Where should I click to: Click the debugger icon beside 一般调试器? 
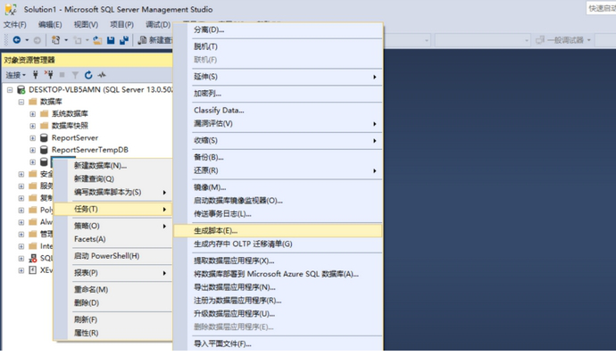point(540,40)
